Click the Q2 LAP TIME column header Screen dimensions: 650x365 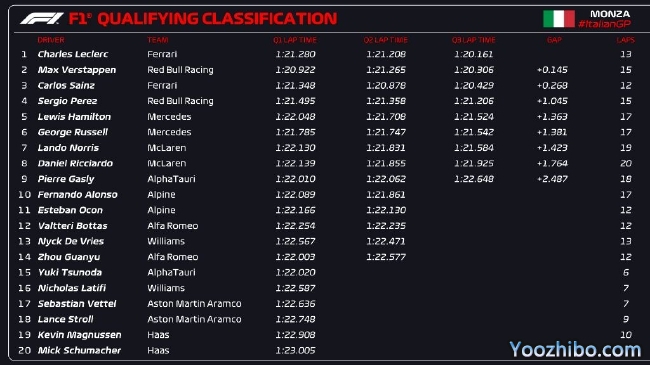pyautogui.click(x=386, y=40)
